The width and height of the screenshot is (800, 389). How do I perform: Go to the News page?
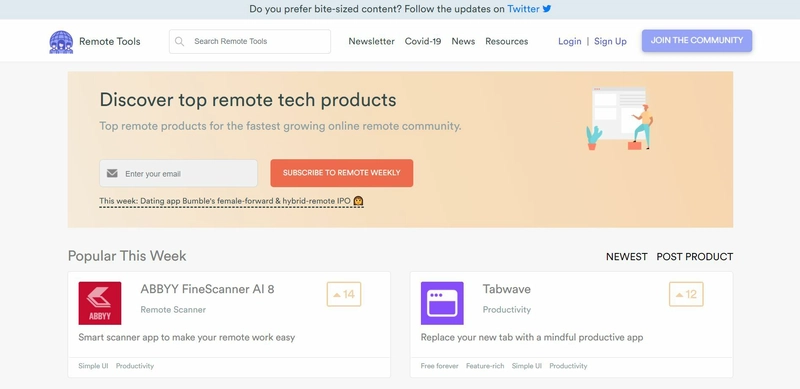463,41
